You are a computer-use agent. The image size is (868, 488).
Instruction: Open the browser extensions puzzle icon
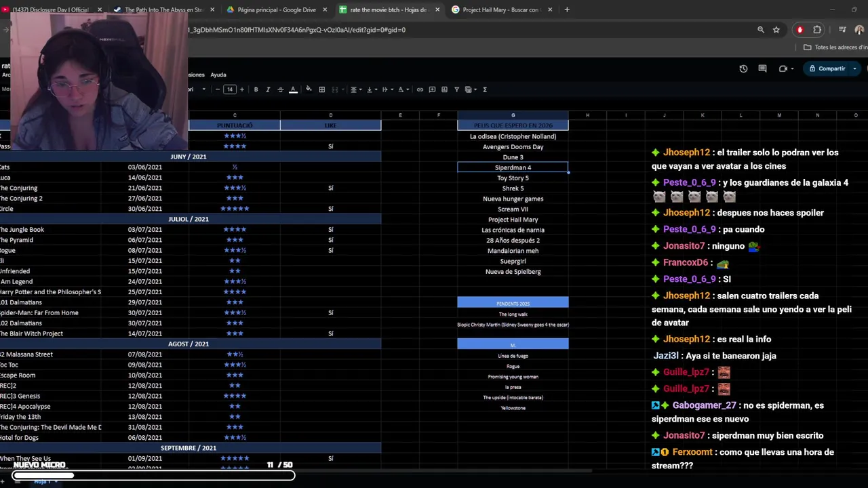click(x=817, y=30)
